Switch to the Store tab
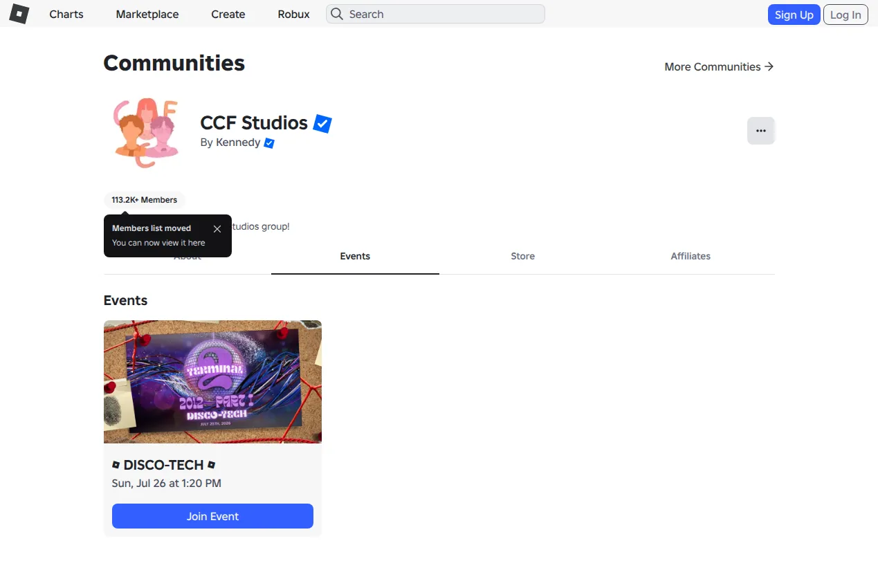 (x=523, y=256)
